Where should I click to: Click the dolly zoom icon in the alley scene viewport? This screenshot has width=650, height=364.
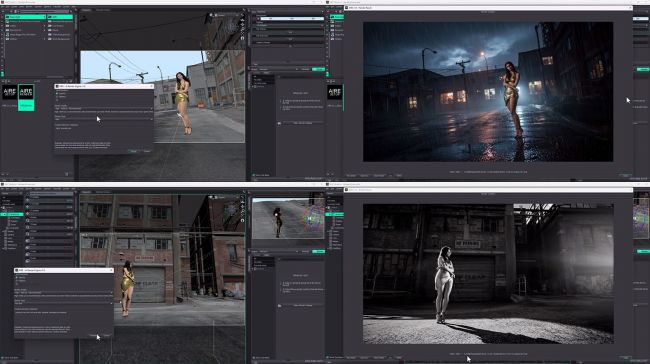[243, 211]
